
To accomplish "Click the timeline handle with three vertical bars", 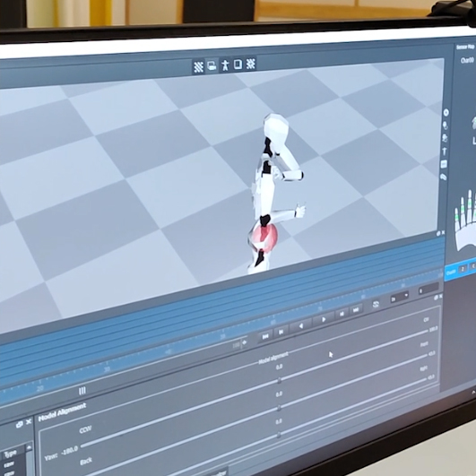I will [x=82, y=391].
